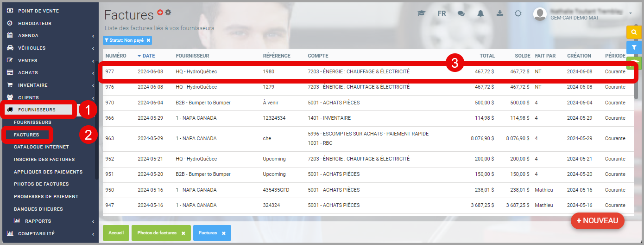The height and width of the screenshot is (245, 644).
Task: Open the blue filter side button
Action: click(x=633, y=47)
